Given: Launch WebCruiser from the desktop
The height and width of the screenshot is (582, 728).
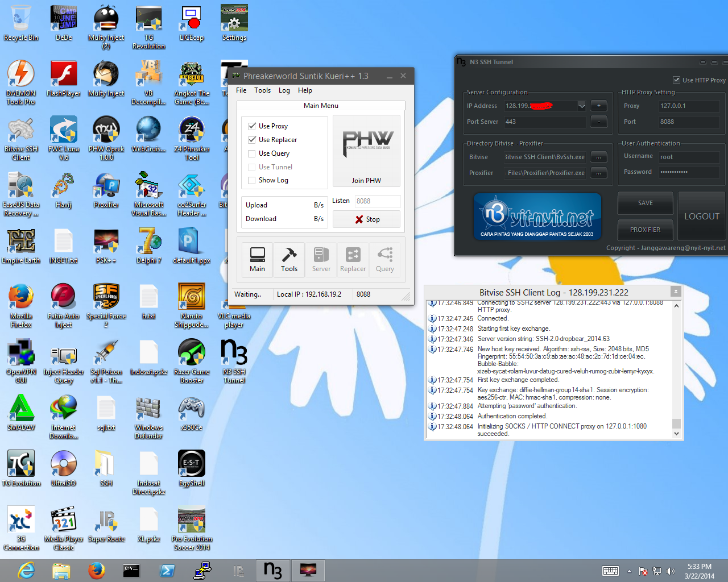Looking at the screenshot, I should (148, 135).
